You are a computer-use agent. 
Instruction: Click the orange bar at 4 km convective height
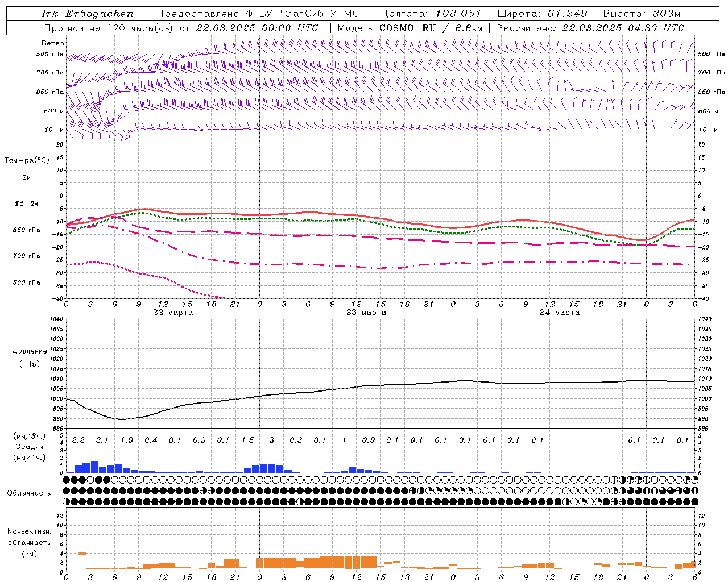click(82, 554)
